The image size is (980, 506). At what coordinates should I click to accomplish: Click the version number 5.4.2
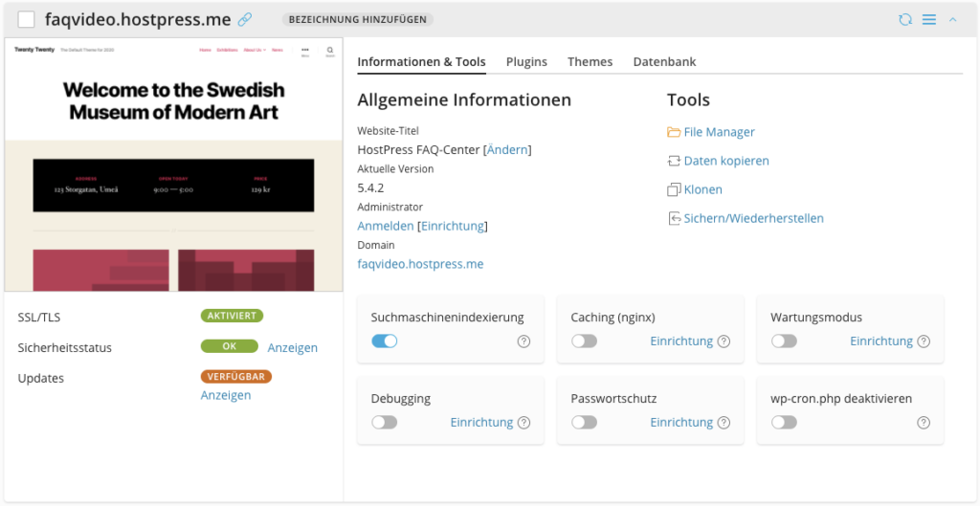point(372,188)
